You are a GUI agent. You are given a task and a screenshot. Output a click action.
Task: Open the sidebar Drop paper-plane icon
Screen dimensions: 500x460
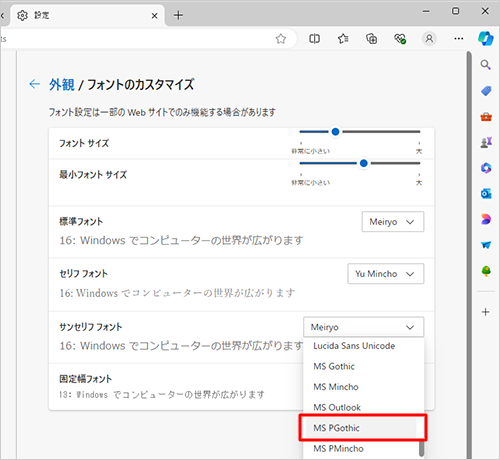(x=486, y=245)
